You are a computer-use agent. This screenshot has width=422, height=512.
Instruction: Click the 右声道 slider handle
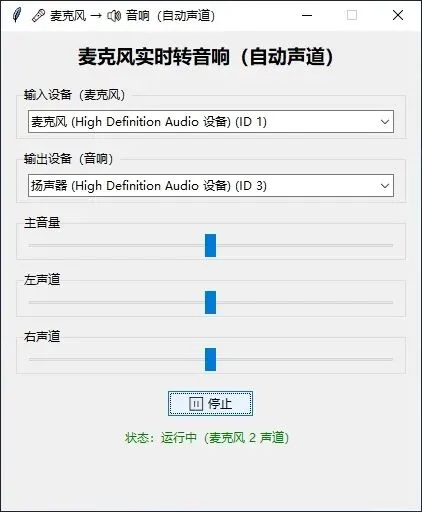tap(210, 359)
